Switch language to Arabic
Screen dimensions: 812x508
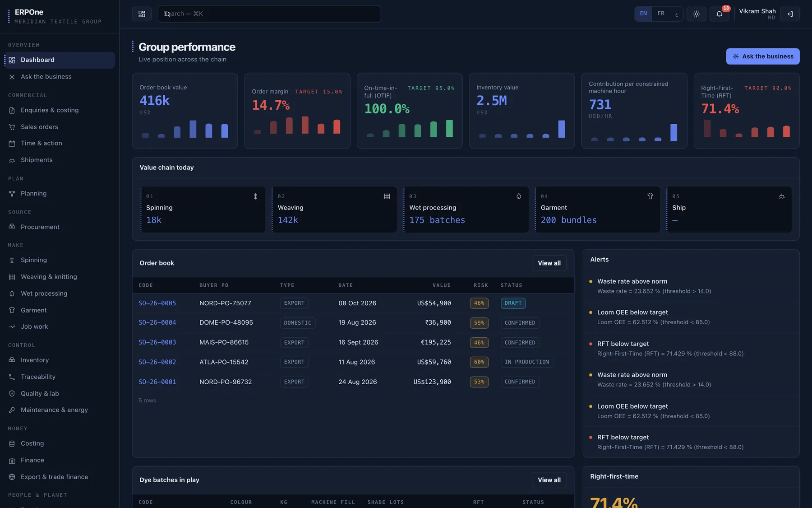(676, 14)
